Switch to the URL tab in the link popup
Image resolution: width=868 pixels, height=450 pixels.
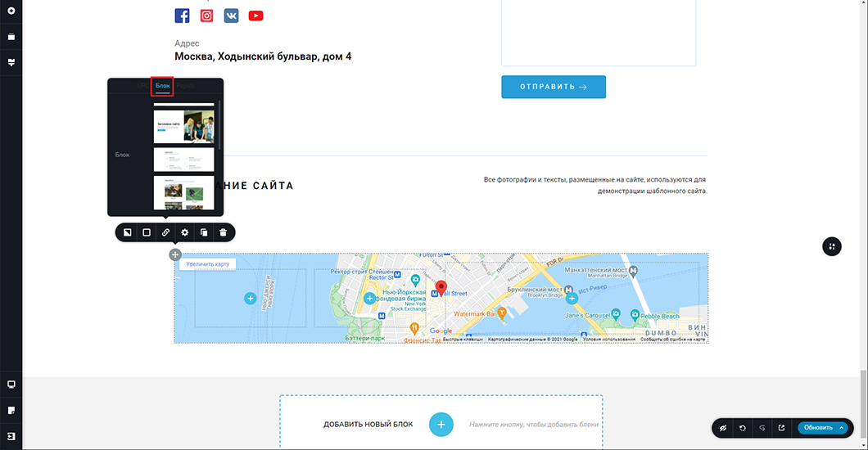[x=142, y=86]
